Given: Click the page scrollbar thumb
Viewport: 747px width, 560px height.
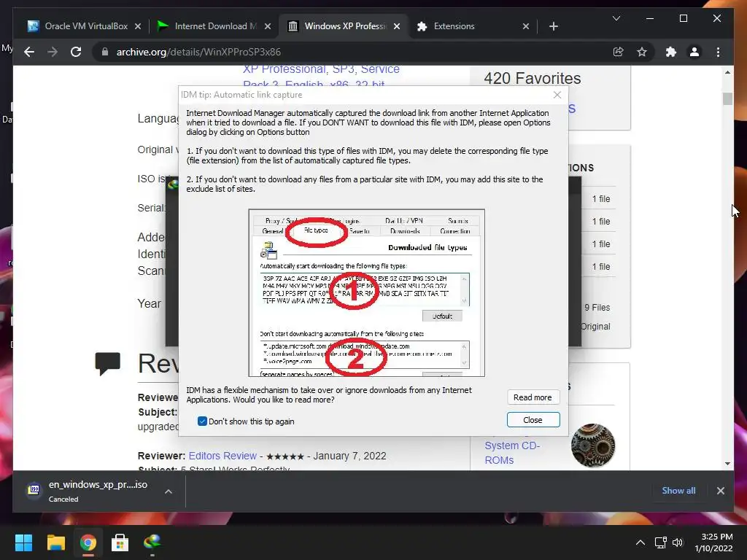Looking at the screenshot, I should pyautogui.click(x=727, y=98).
